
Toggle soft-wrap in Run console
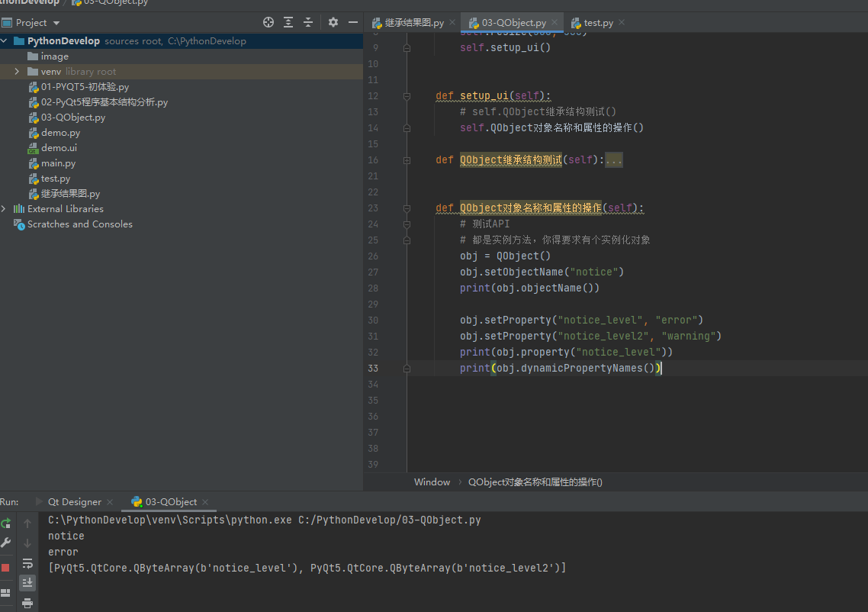27,563
